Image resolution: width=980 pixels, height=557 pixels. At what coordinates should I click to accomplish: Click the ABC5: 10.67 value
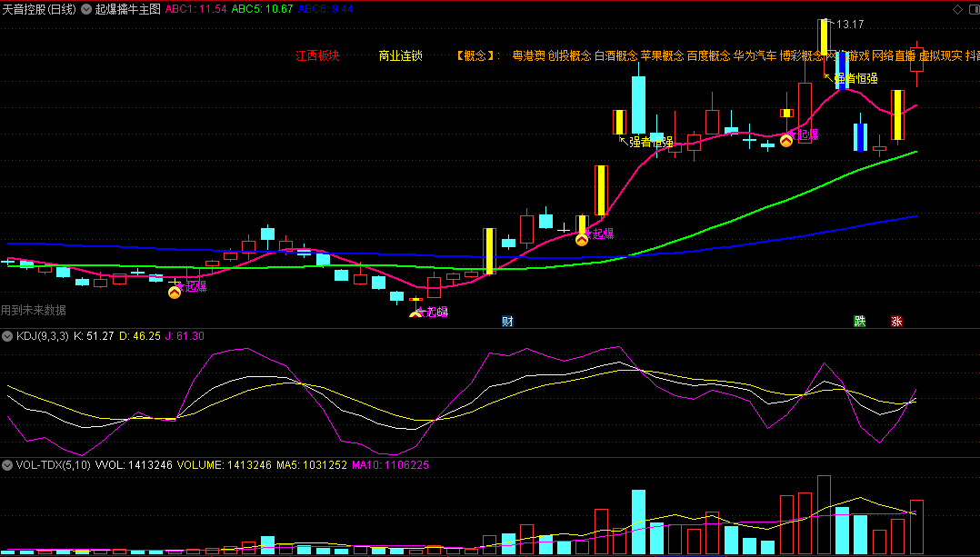(262, 9)
